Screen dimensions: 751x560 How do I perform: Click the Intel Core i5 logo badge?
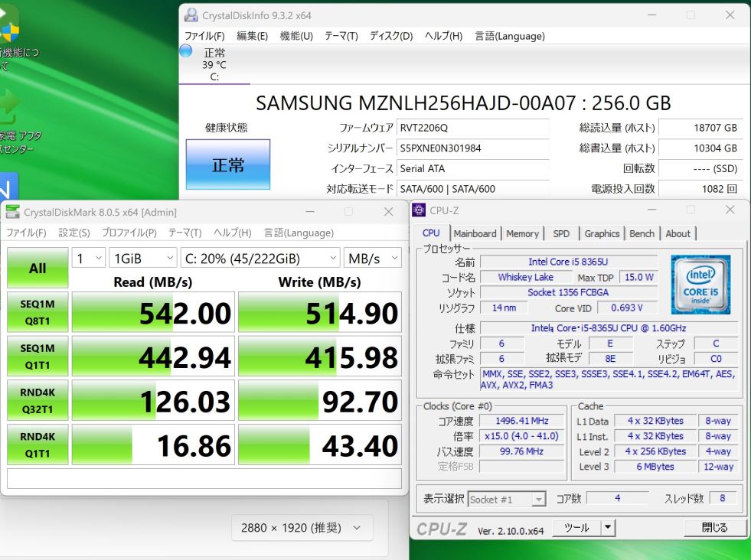click(x=700, y=285)
